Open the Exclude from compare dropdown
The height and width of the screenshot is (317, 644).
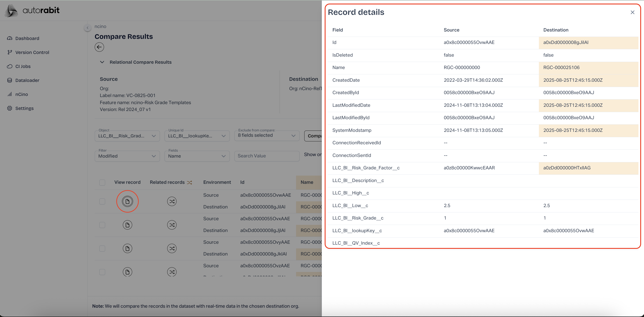267,136
